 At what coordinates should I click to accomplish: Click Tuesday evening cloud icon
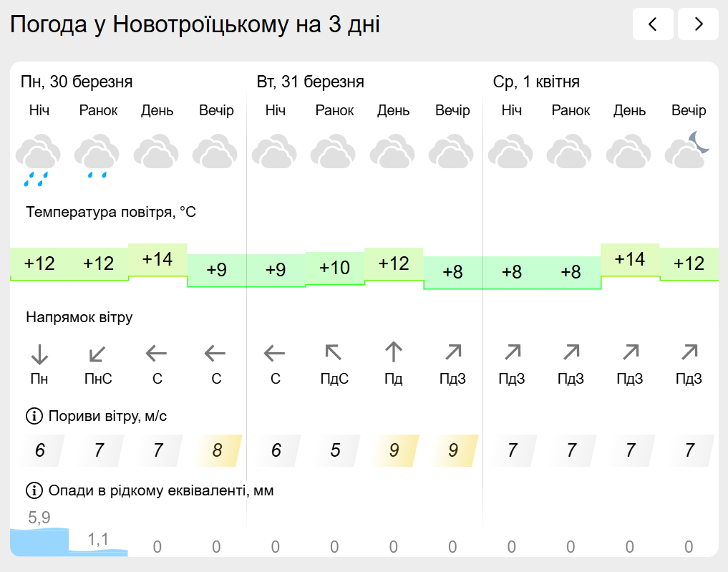451,152
